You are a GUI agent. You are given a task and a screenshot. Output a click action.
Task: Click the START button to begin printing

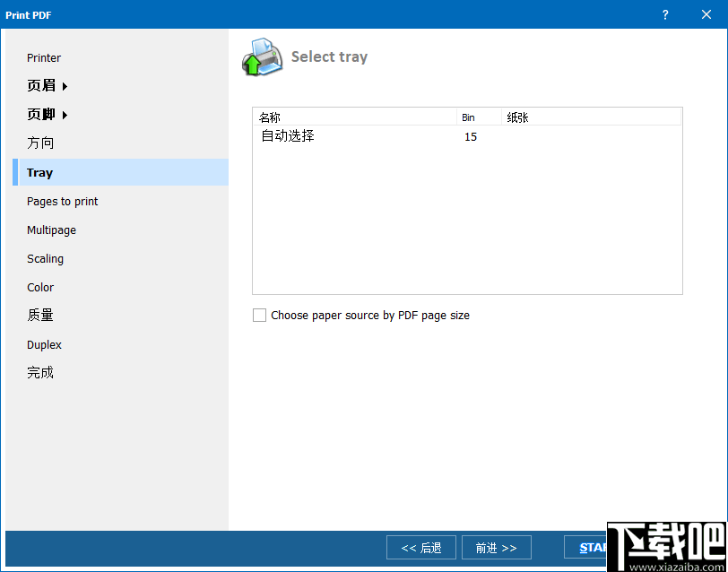coord(592,547)
